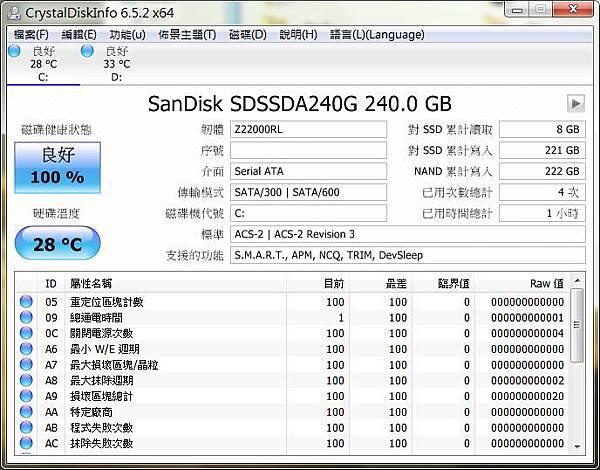This screenshot has height=470, width=600.
Task: Select the 總通電時間 attribute row
Action: click(x=293, y=318)
